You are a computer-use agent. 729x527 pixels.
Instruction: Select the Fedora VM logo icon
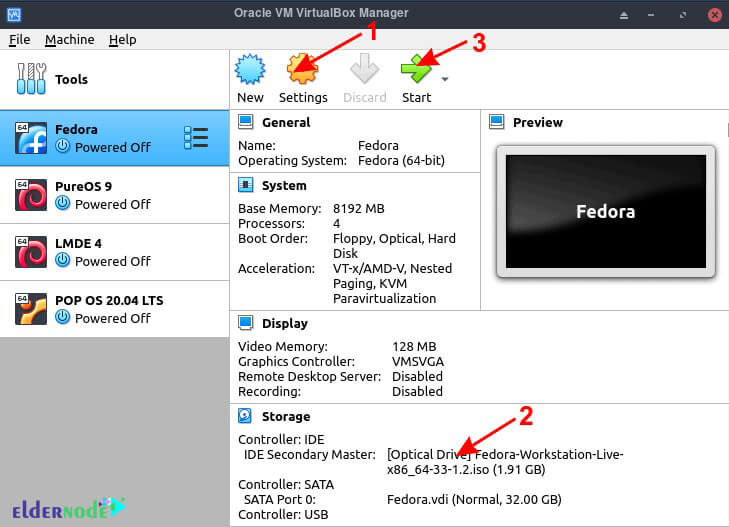tap(31, 138)
